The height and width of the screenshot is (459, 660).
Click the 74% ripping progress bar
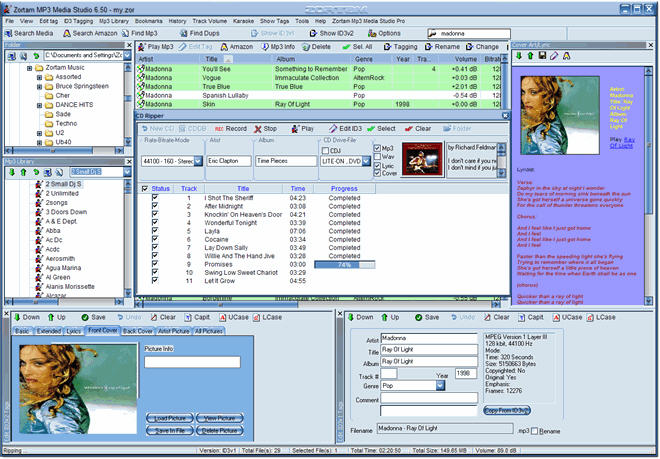344,266
